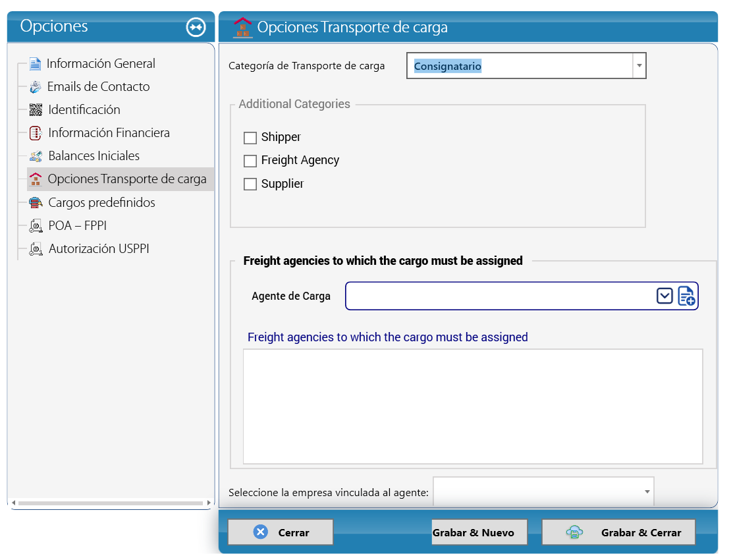Select Balances Iniciales option
Screen dimensions: 731x560
[94, 155]
